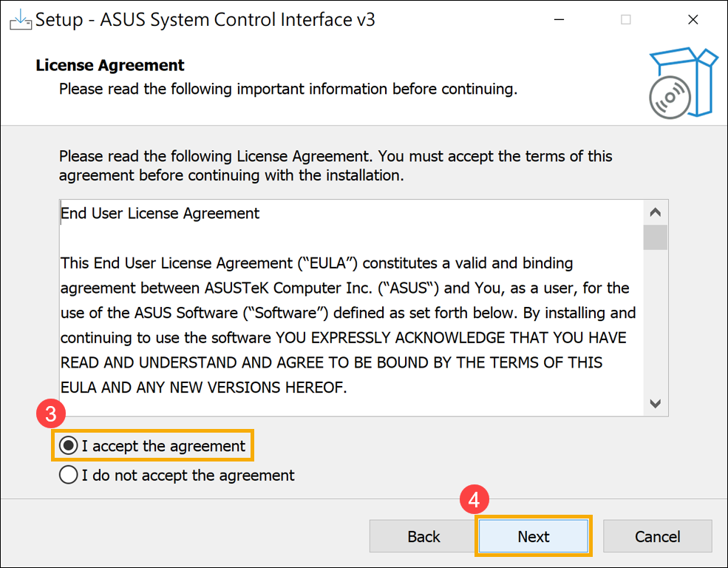
Task: Click the red step 4 badge
Action: click(474, 501)
